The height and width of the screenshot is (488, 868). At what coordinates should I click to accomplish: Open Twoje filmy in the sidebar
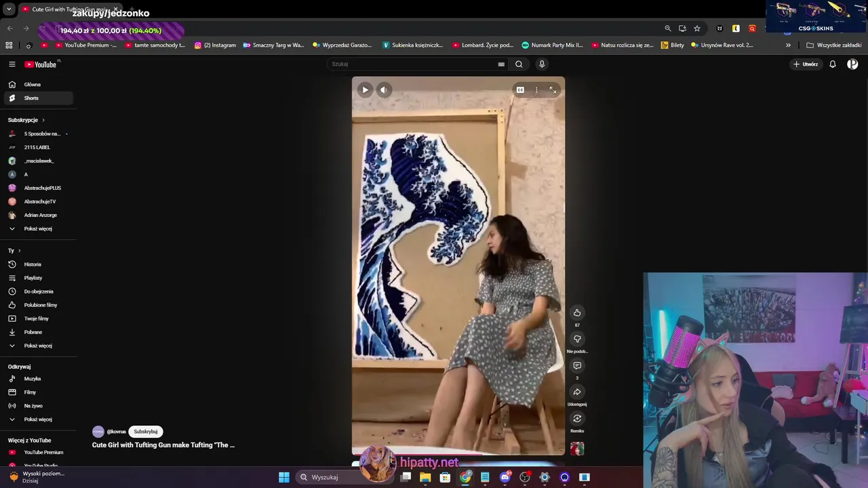click(x=39, y=319)
